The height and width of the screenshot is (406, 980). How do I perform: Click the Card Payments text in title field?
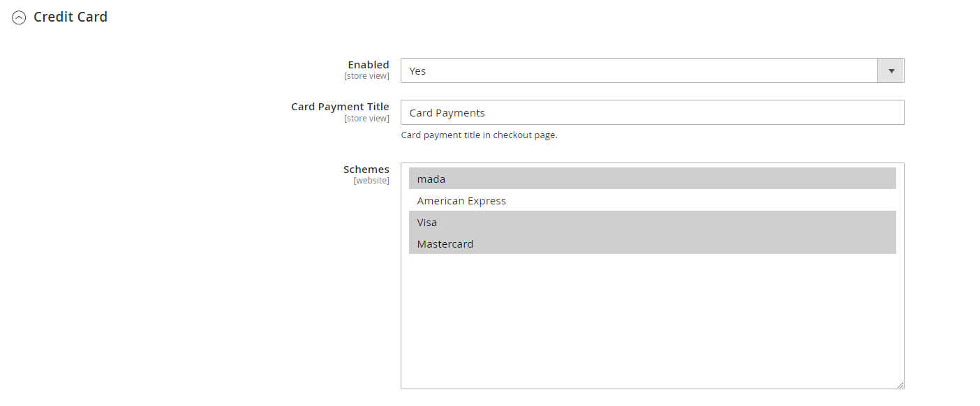point(447,113)
